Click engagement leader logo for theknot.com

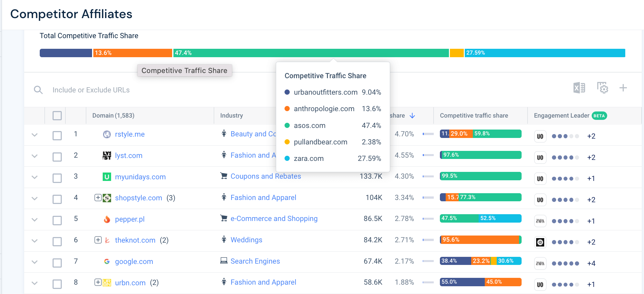coord(540,242)
